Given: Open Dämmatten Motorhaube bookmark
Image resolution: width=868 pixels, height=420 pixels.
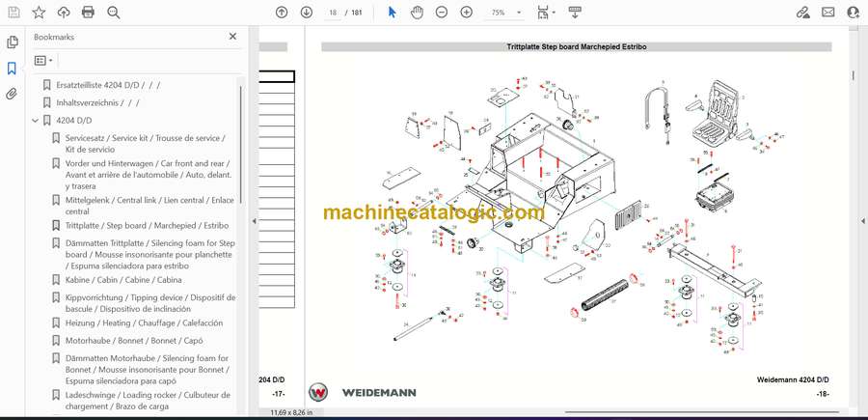Looking at the screenshot, I should coord(148,370).
